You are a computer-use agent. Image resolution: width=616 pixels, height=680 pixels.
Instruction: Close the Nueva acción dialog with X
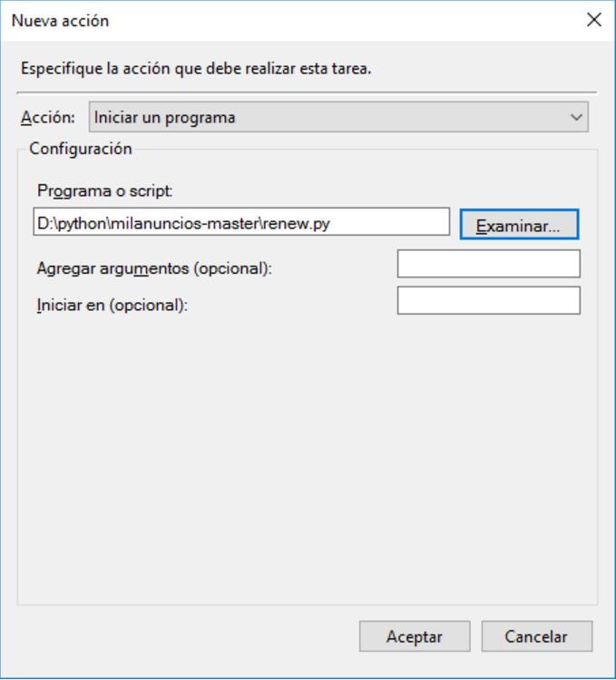pyautogui.click(x=594, y=20)
